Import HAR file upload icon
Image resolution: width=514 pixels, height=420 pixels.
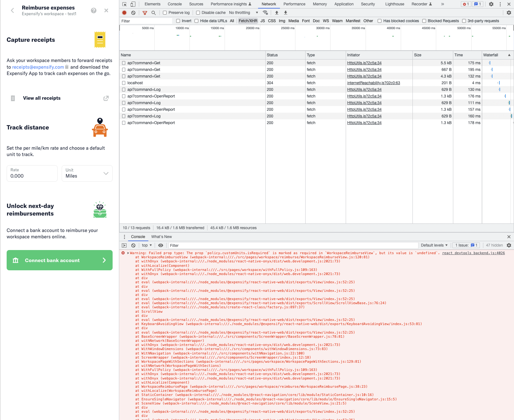pyautogui.click(x=277, y=13)
